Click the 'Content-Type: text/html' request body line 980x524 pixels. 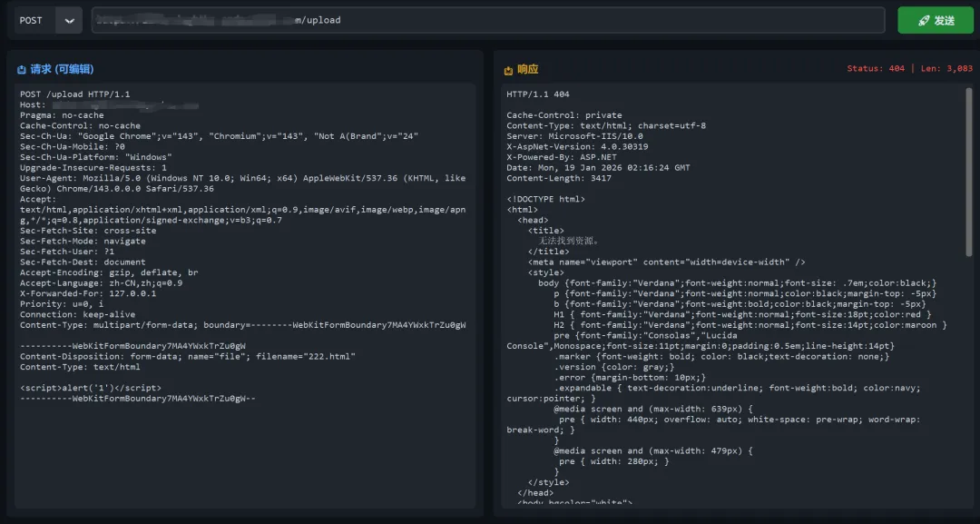(x=80, y=367)
